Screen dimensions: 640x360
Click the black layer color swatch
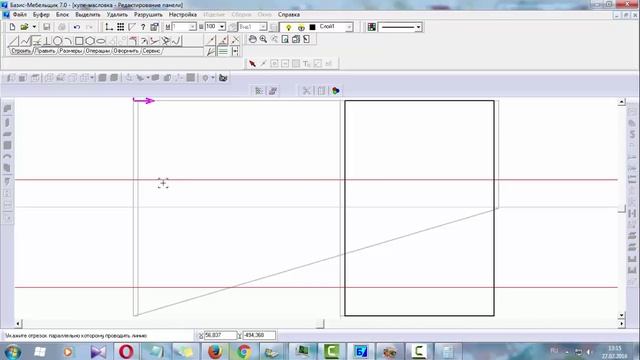312,27
